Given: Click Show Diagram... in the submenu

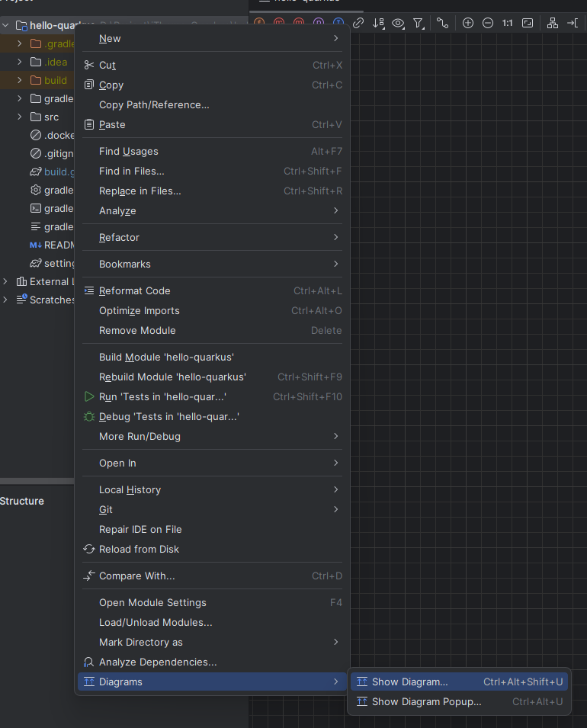Looking at the screenshot, I should click(x=459, y=682).
